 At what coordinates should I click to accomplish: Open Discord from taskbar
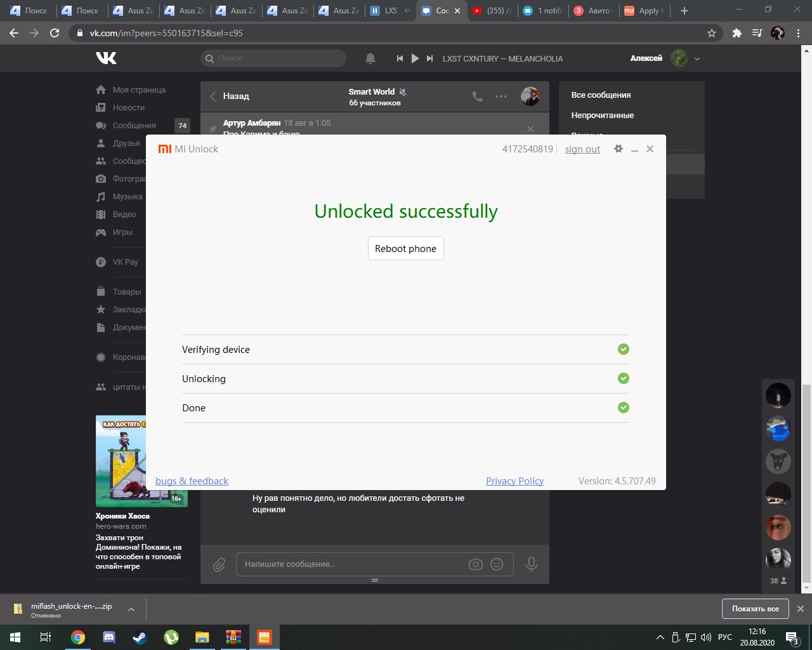109,637
